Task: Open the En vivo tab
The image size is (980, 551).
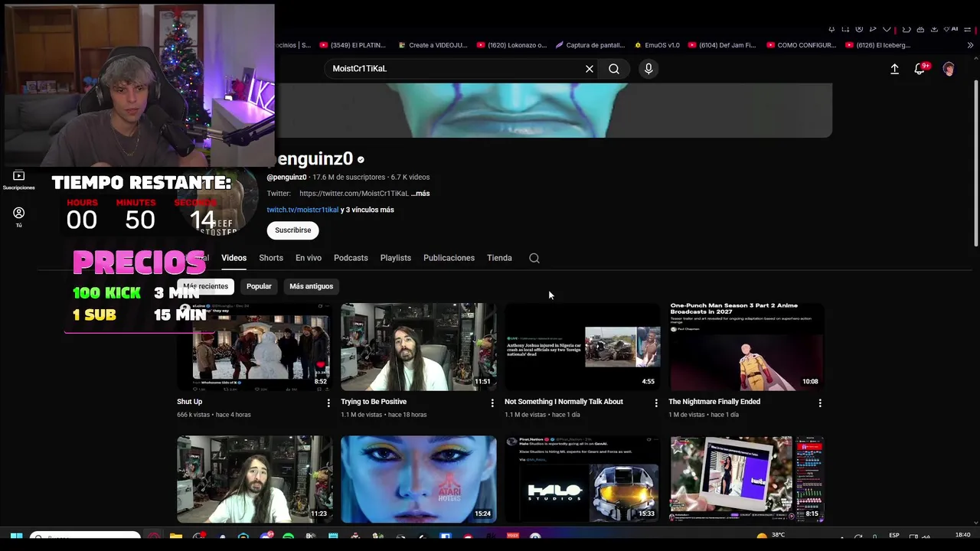Action: [309, 258]
